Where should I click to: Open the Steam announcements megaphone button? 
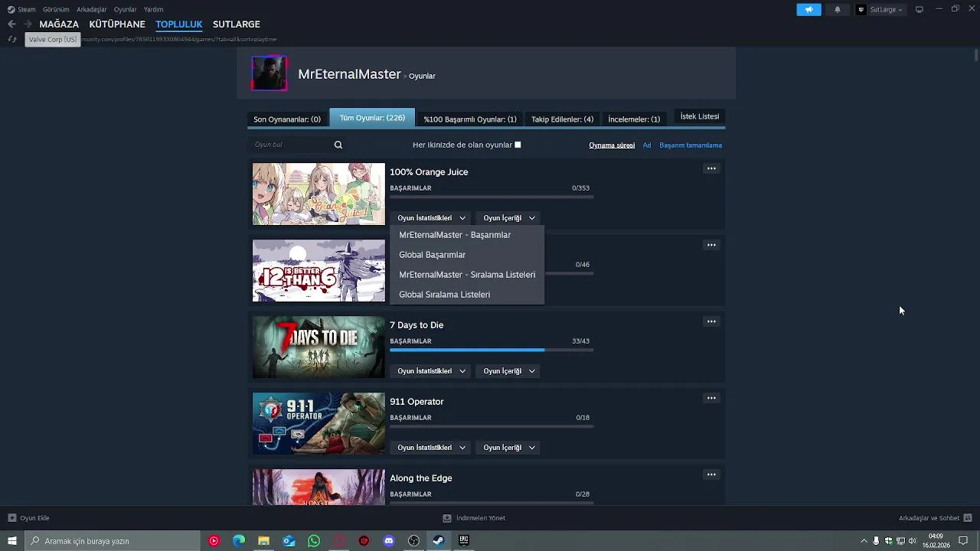tap(808, 9)
